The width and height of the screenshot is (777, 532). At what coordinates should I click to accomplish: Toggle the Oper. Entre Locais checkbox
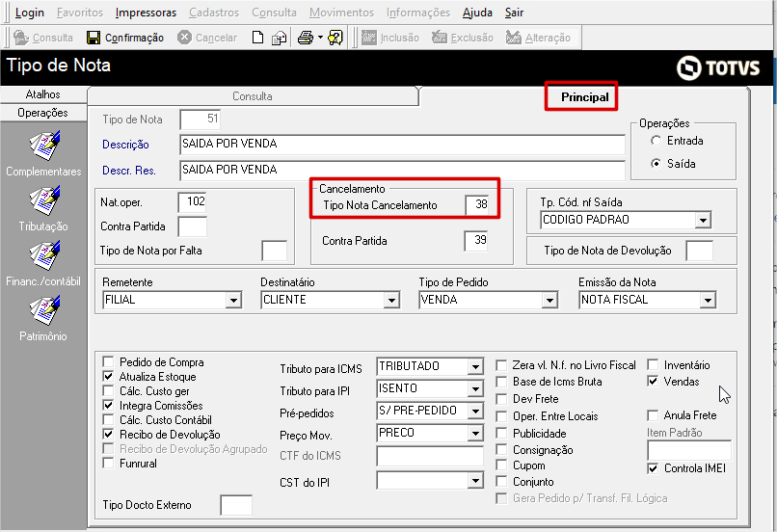coord(501,416)
